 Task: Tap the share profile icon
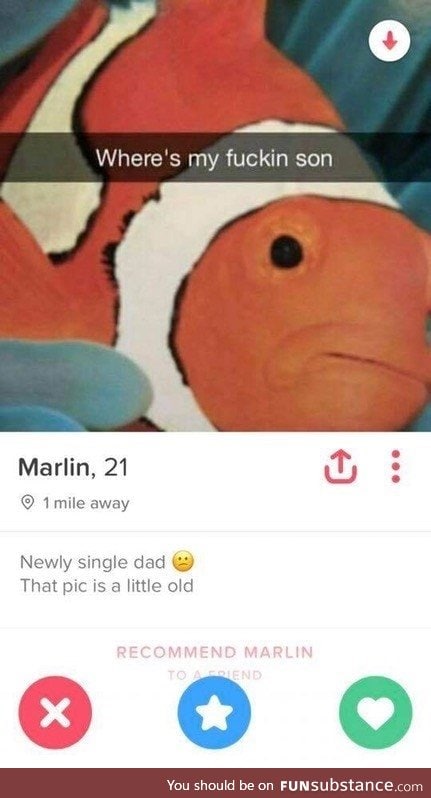(341, 467)
